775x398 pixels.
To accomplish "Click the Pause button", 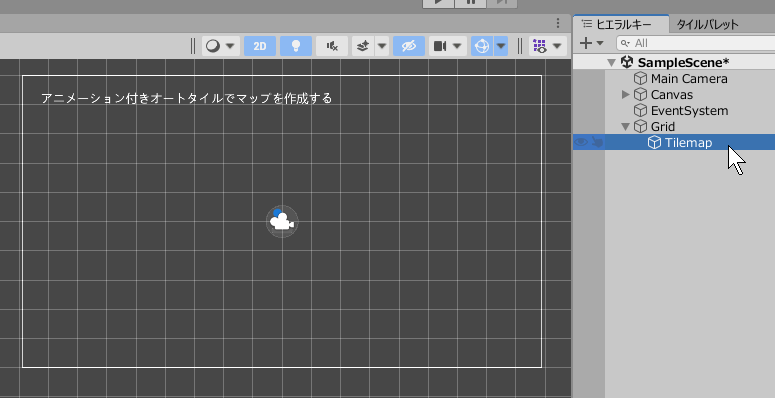I will click(x=470, y=3).
